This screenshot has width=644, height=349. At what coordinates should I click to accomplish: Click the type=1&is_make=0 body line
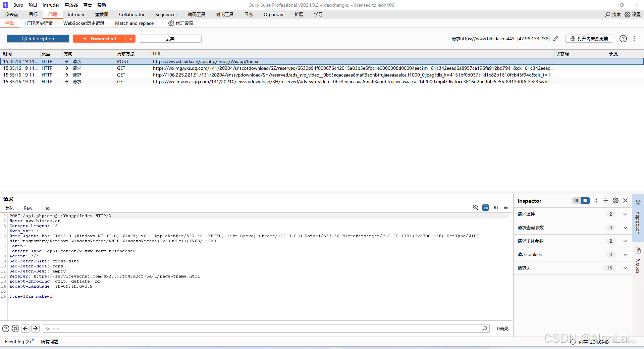[31, 296]
